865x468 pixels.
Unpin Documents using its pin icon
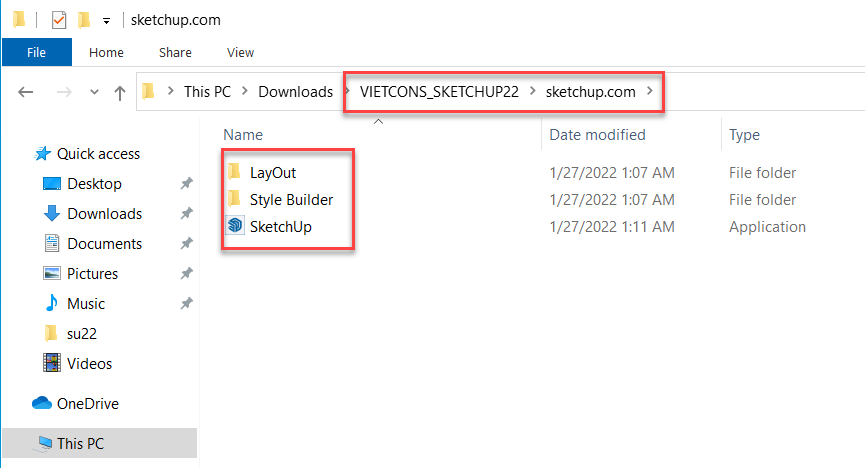click(x=186, y=243)
